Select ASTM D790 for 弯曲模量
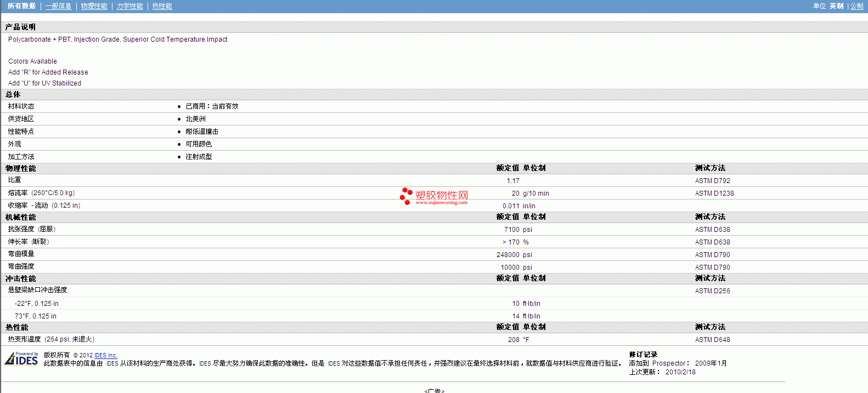The height and width of the screenshot is (393, 868). click(x=712, y=255)
